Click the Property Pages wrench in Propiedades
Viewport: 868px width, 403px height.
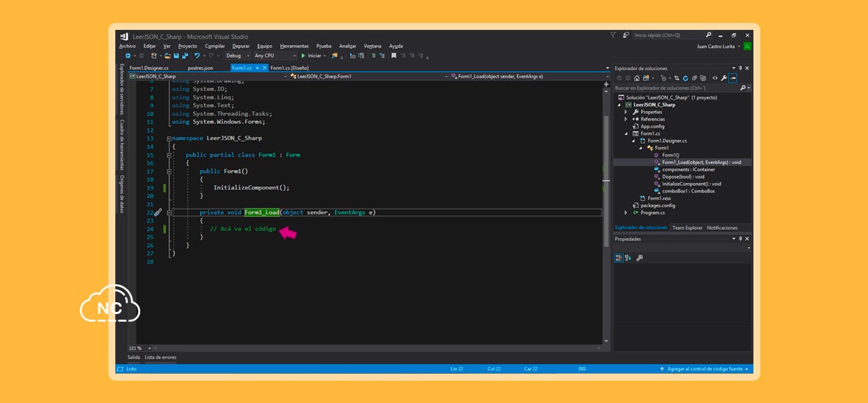(640, 258)
